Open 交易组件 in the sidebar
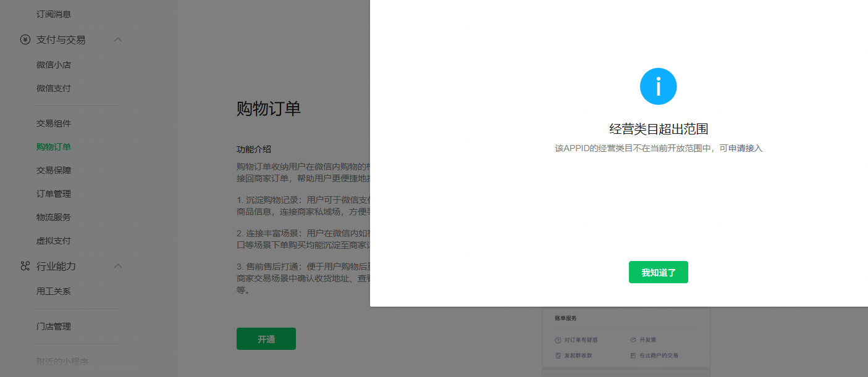This screenshot has width=868, height=377. [x=54, y=123]
